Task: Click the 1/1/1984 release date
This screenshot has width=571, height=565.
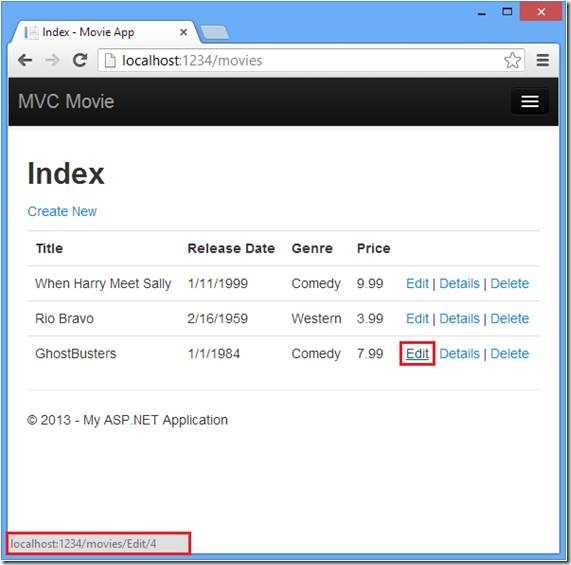Action: (214, 353)
